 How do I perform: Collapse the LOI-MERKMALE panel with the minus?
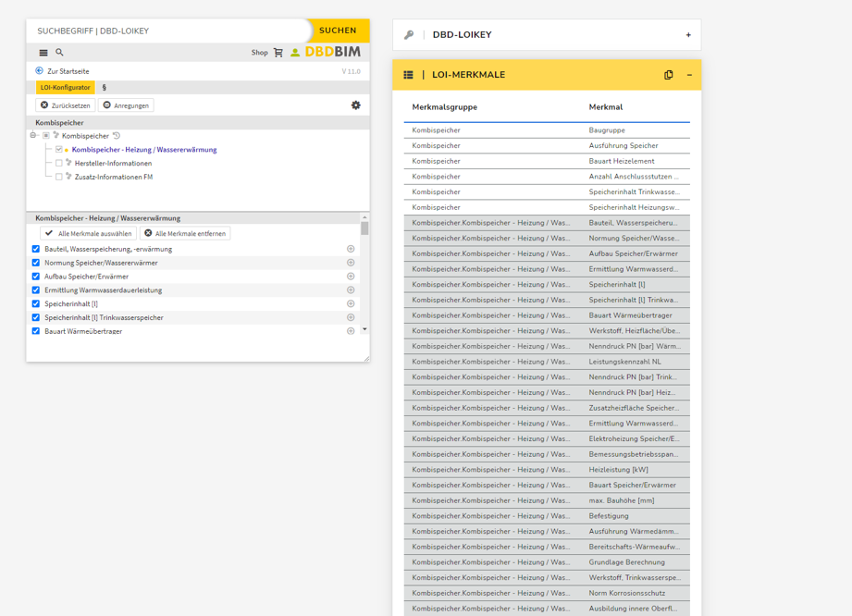(x=689, y=75)
